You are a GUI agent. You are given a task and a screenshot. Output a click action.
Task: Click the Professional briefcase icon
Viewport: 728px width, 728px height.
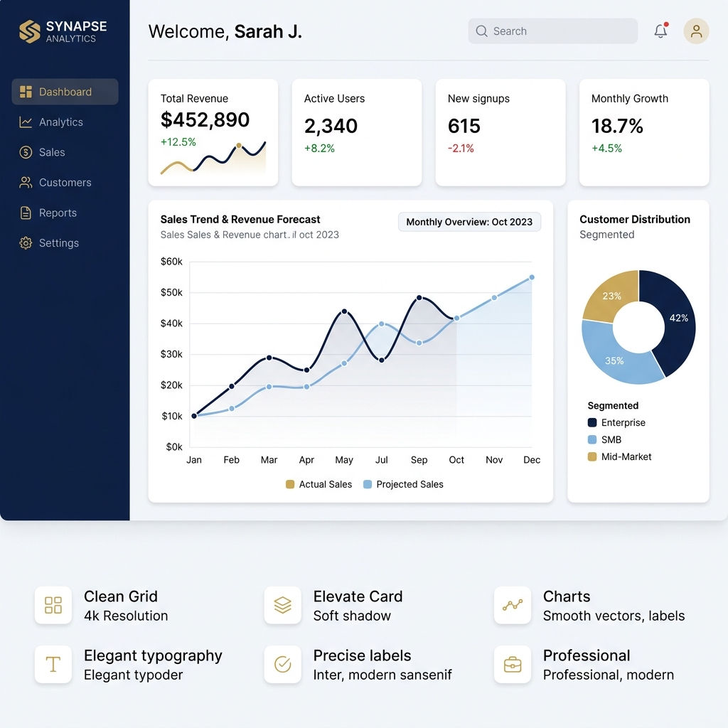click(x=512, y=664)
